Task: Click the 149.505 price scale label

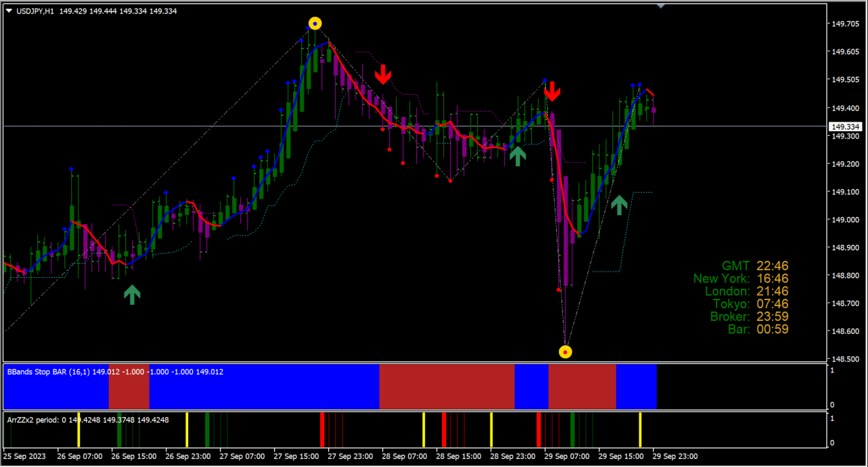Action: coord(845,80)
